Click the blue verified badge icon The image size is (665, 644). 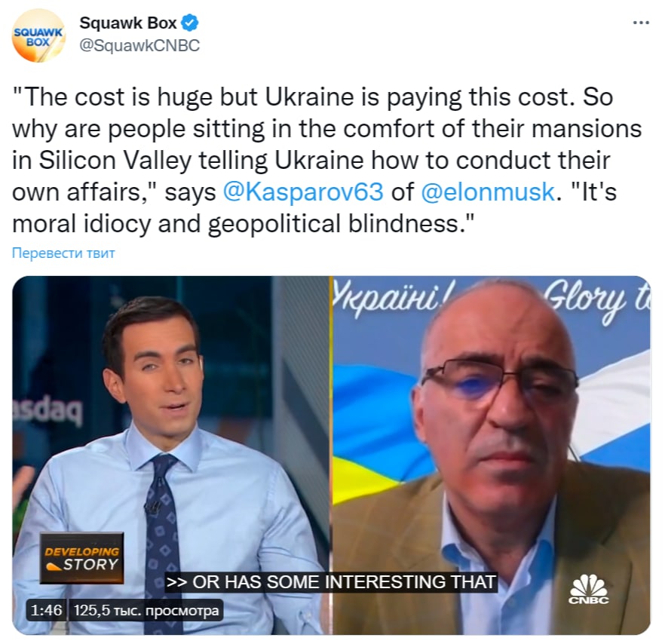point(190,23)
